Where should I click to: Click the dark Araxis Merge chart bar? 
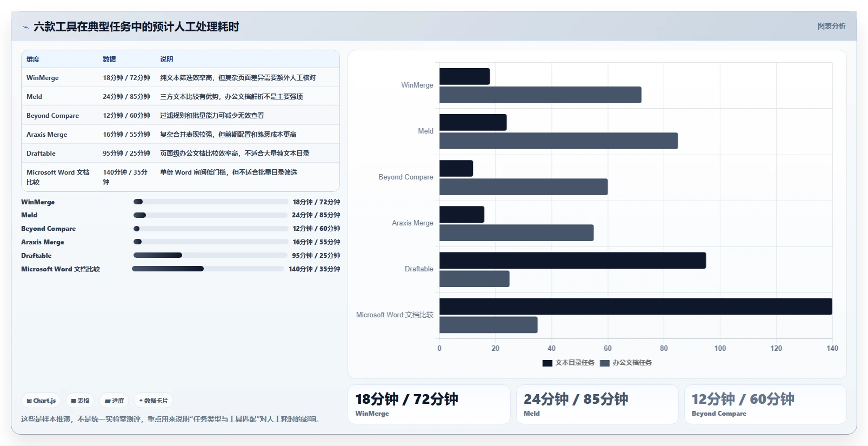[462, 214]
